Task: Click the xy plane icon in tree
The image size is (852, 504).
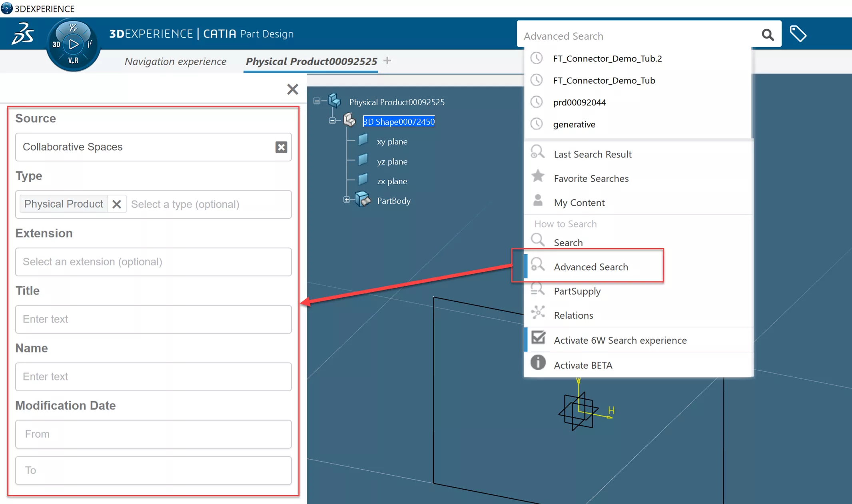Action: click(x=363, y=140)
